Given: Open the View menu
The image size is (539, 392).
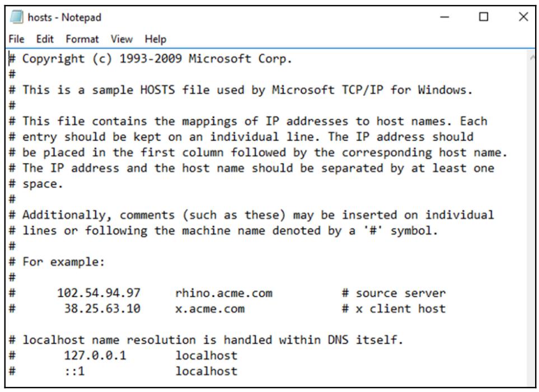Looking at the screenshot, I should [121, 39].
